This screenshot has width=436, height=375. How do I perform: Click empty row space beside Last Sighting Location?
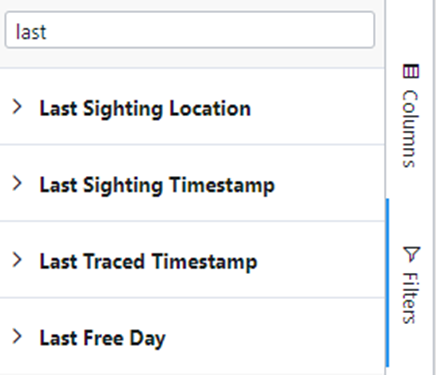tap(317, 107)
